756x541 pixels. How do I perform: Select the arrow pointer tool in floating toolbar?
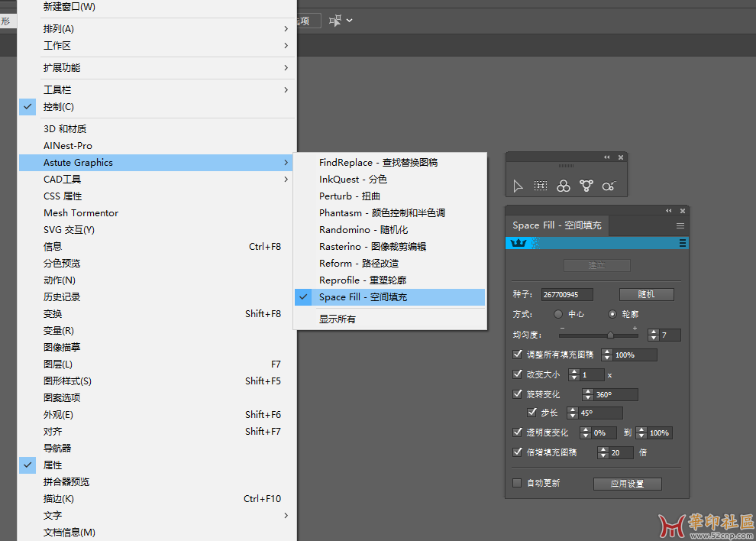518,186
